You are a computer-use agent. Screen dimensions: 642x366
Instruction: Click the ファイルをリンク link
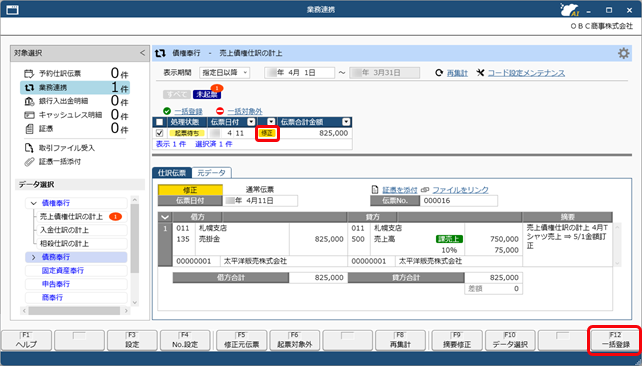click(460, 190)
